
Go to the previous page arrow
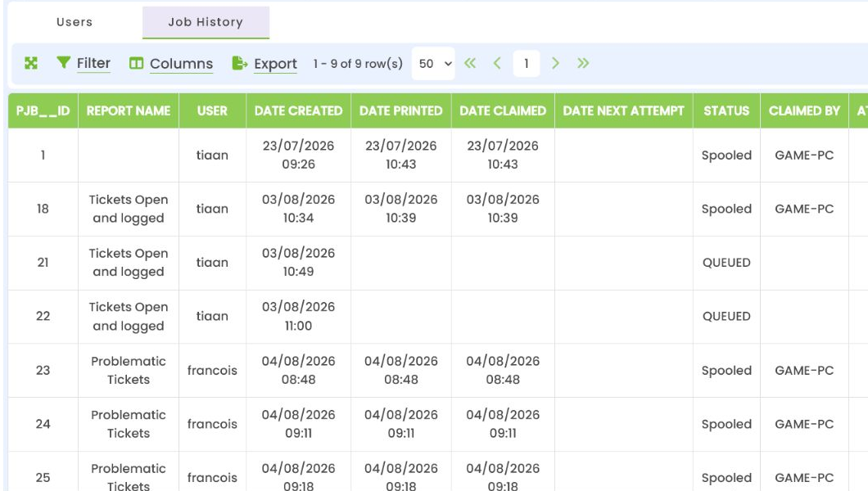click(497, 63)
